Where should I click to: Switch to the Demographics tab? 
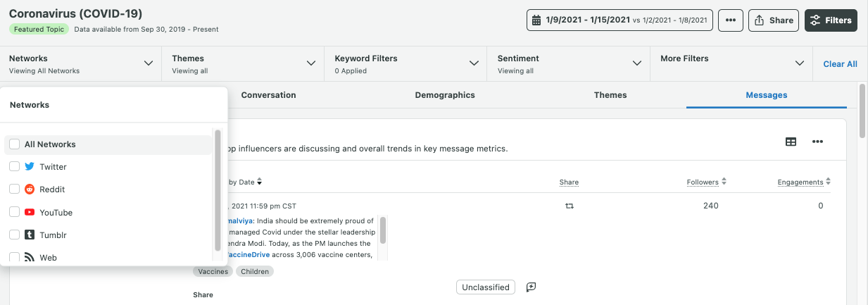click(445, 95)
